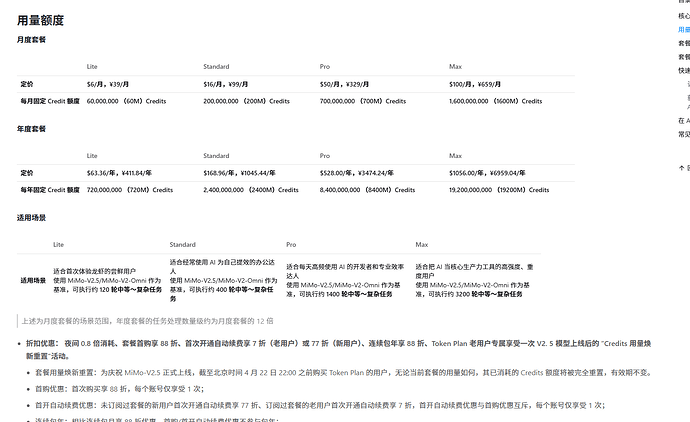Select the 200,000,000 (200M) Credits cell

click(x=246, y=101)
